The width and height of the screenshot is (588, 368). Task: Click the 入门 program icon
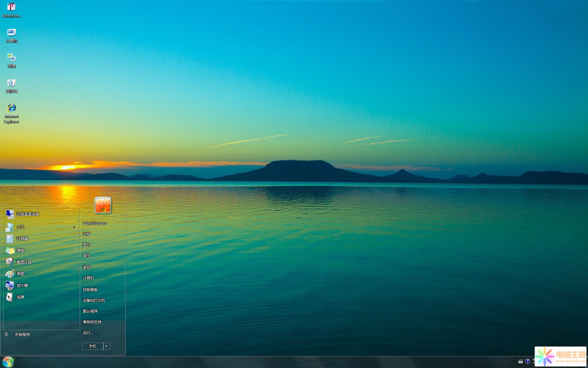10,227
